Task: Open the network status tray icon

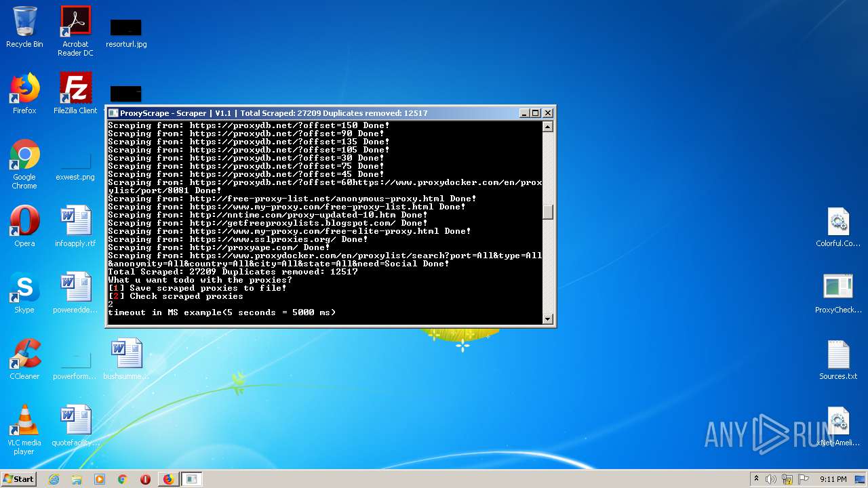Action: tap(787, 479)
